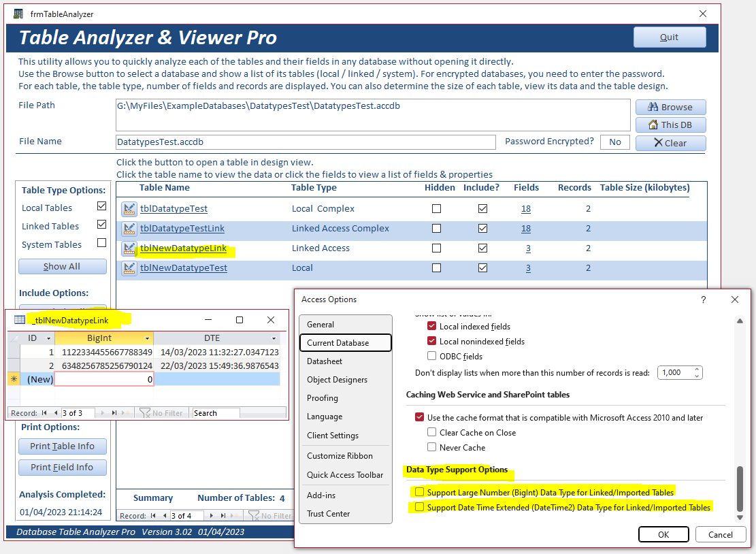Click the Access Options vertical scrollbar thumb
This screenshot has height=554, width=756.
740,487
